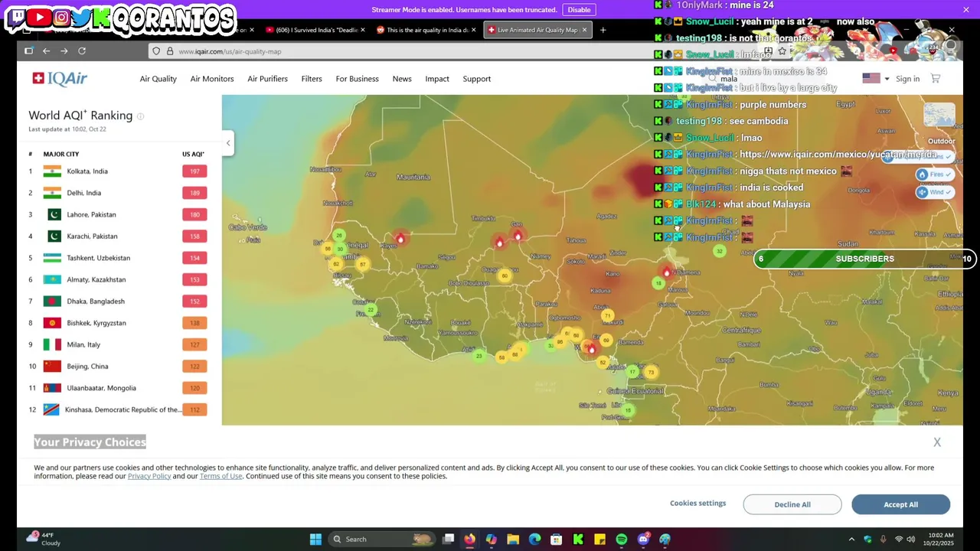Screen dimensions: 980x551
Task: Click the AQI 71 station marker
Action: tap(607, 315)
